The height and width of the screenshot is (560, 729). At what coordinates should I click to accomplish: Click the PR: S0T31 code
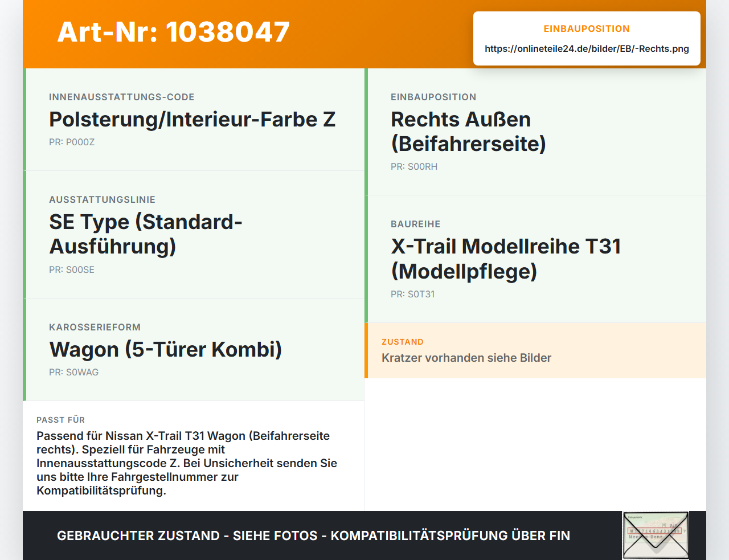pos(413,295)
